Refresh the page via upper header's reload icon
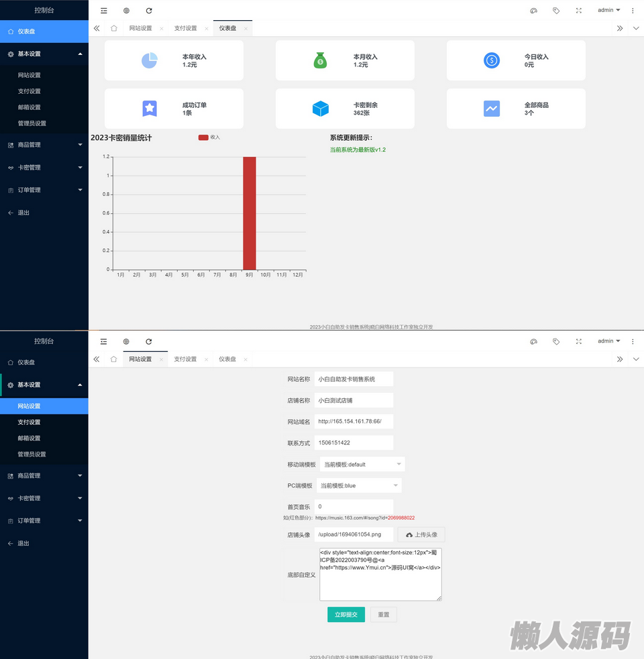The height and width of the screenshot is (659, 644). click(149, 11)
